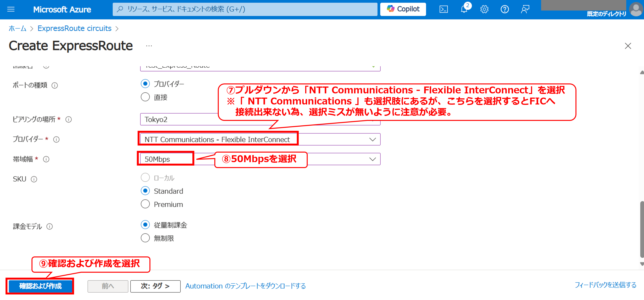Open the Azure portal hamburger menu
644x300 pixels.
11,9
